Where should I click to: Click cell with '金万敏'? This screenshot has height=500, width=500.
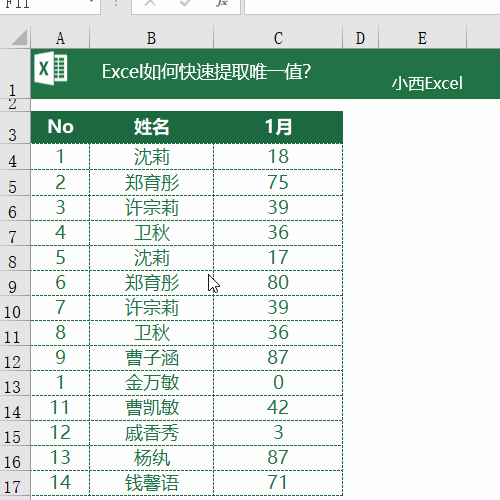click(152, 383)
